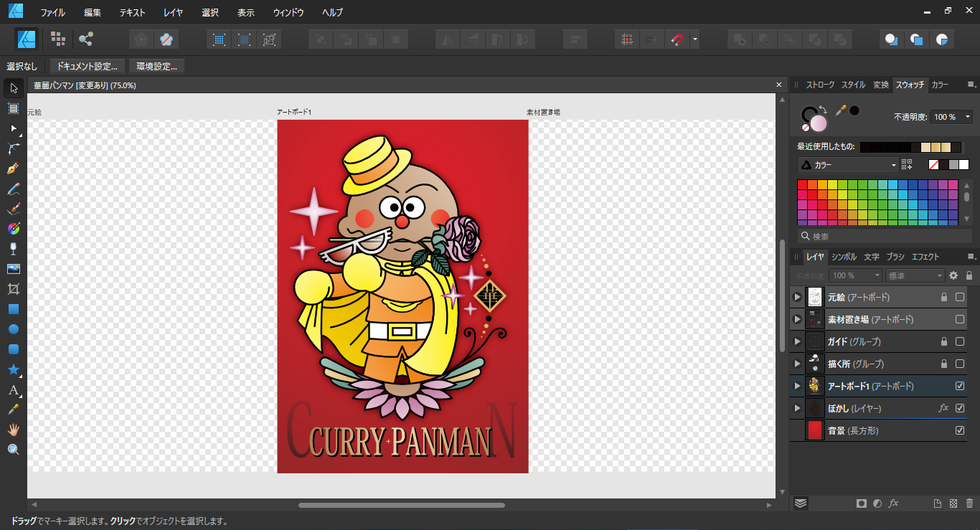Click the ドキュメント設定 button

[87, 67]
